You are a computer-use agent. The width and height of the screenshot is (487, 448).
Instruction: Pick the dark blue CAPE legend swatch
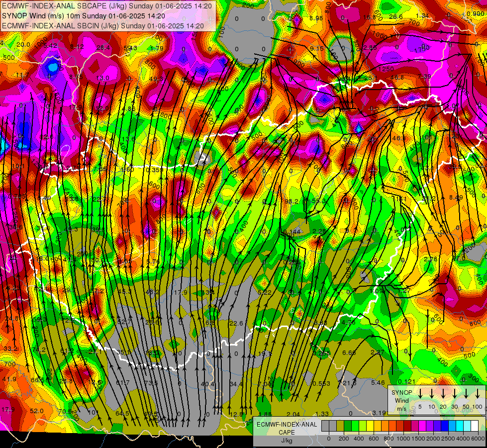445,426
